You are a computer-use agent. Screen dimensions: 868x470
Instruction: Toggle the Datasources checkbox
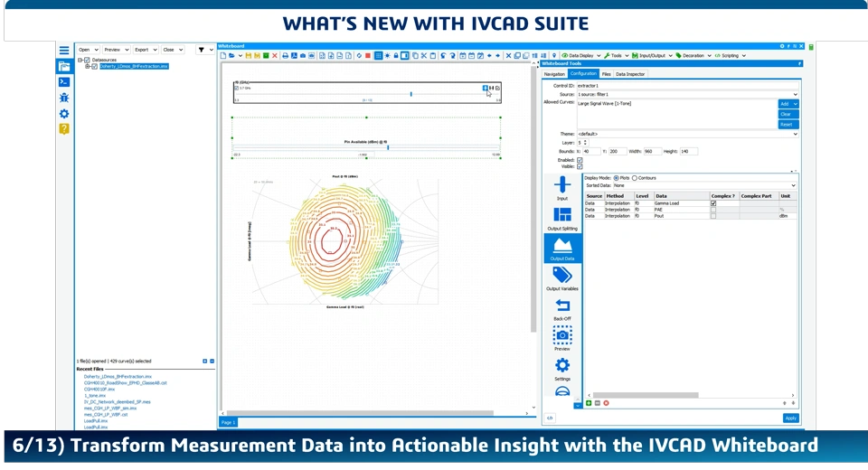pyautogui.click(x=87, y=60)
